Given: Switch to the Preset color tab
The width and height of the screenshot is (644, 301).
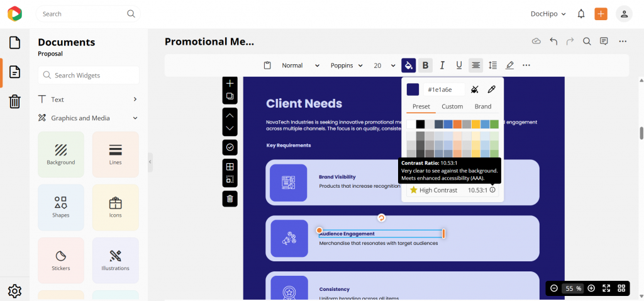Looking at the screenshot, I should pyautogui.click(x=421, y=106).
